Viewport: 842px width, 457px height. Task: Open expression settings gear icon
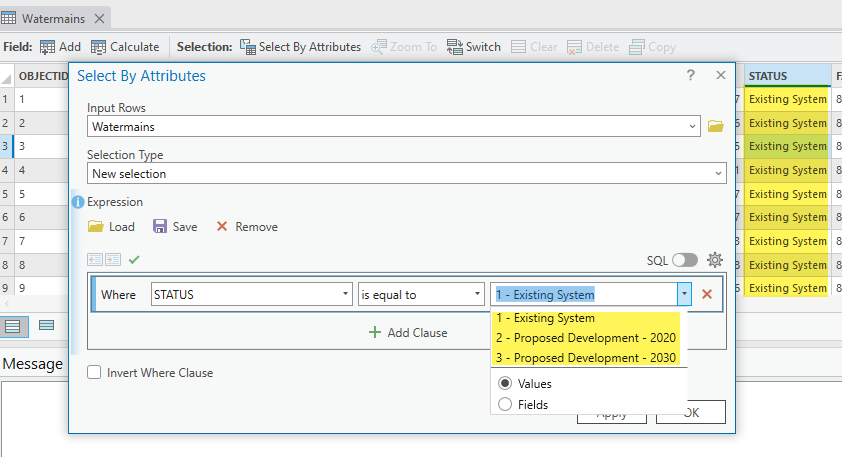715,260
